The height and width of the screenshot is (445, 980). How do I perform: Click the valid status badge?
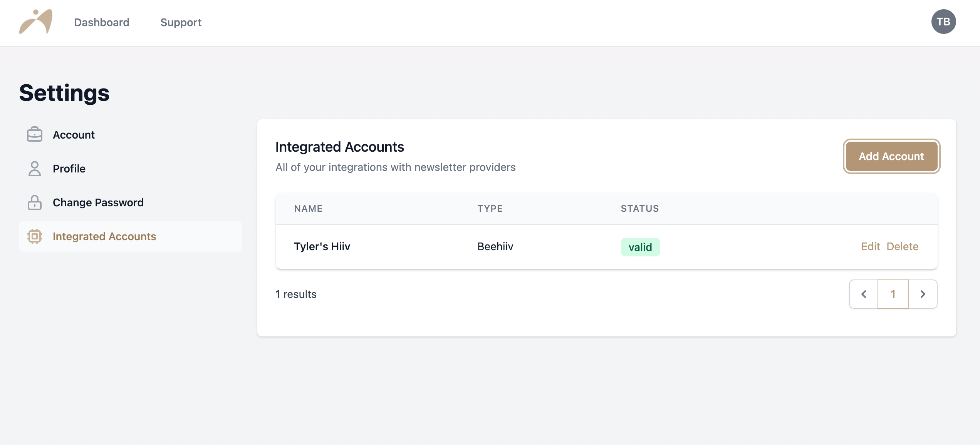(x=640, y=247)
